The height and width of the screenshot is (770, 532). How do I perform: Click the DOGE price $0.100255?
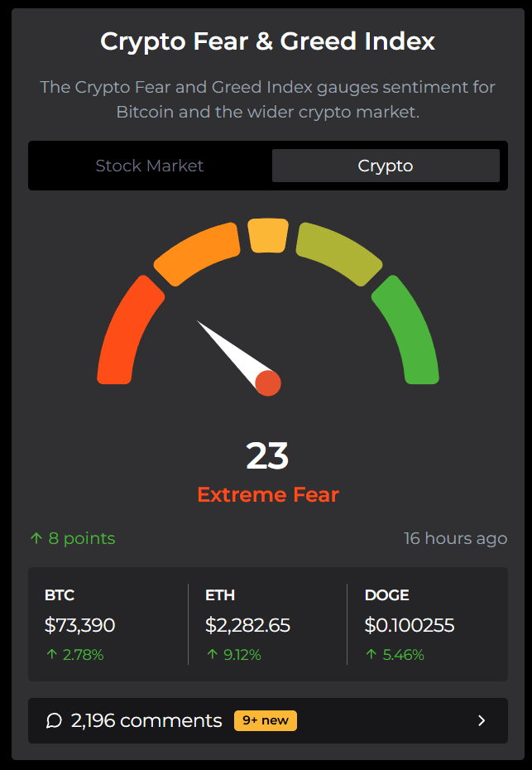coord(410,625)
